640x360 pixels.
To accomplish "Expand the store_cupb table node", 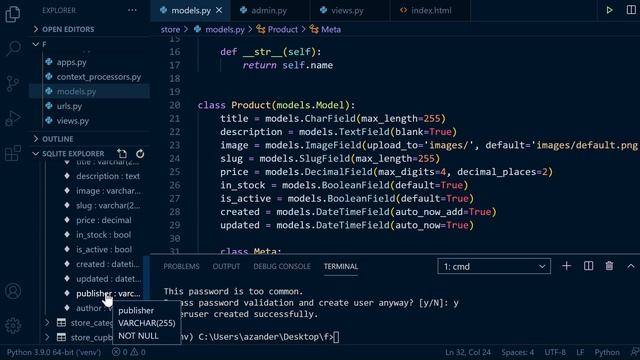I will [47, 337].
